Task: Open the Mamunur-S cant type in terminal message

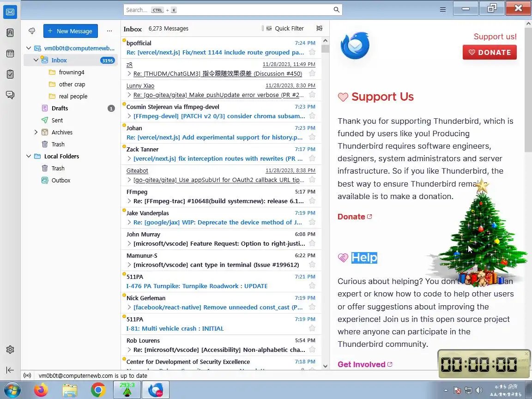Action: point(221,260)
